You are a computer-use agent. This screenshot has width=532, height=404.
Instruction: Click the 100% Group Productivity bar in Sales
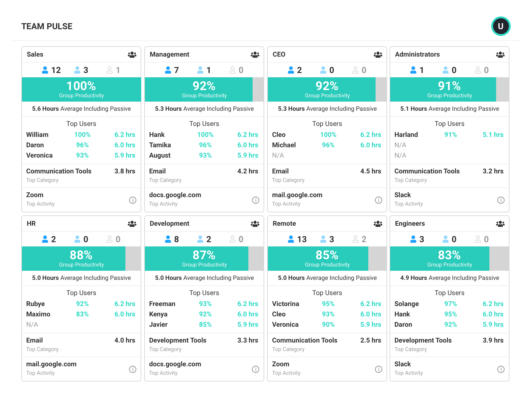pos(81,89)
